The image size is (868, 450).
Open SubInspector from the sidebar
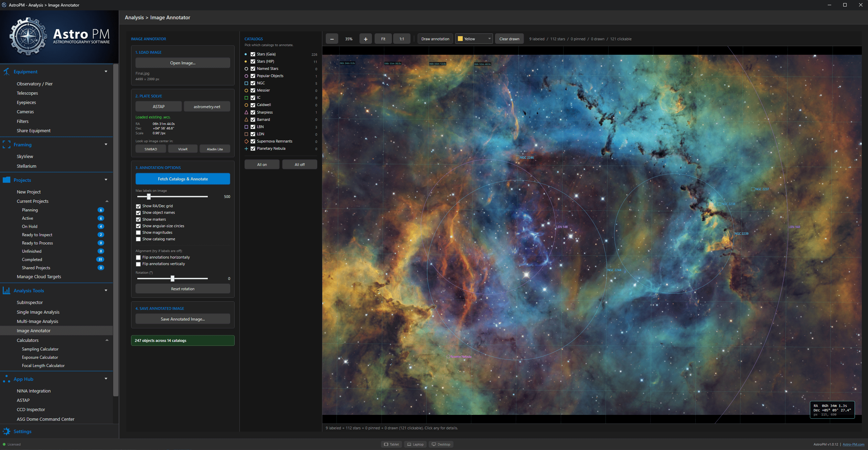[x=30, y=302]
